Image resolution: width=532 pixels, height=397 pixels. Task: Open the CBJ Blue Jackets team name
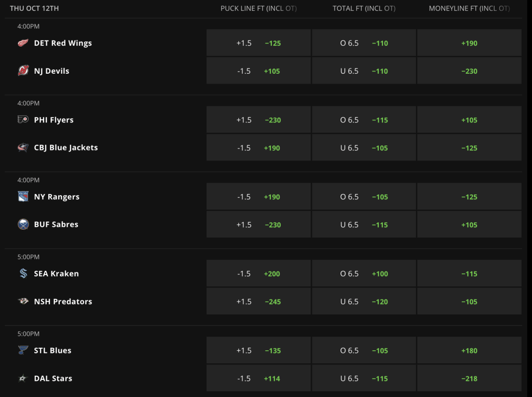[x=66, y=147]
